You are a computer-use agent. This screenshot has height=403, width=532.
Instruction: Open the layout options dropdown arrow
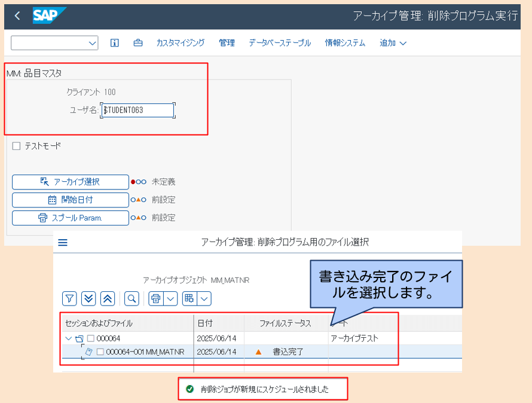204,299
